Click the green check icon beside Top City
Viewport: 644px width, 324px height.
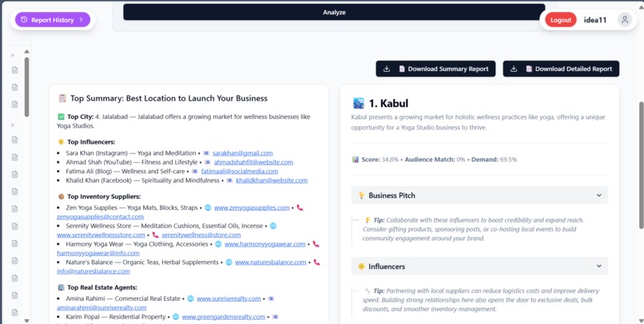(62, 117)
